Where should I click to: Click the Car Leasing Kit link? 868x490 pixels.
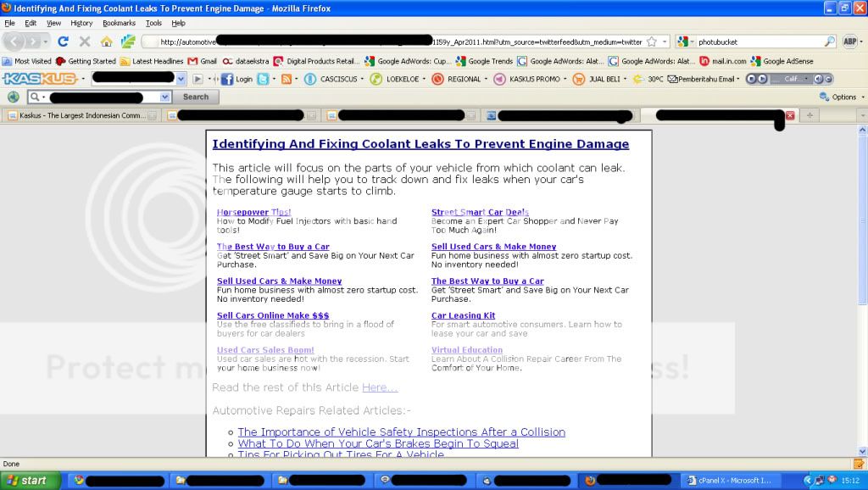(464, 315)
